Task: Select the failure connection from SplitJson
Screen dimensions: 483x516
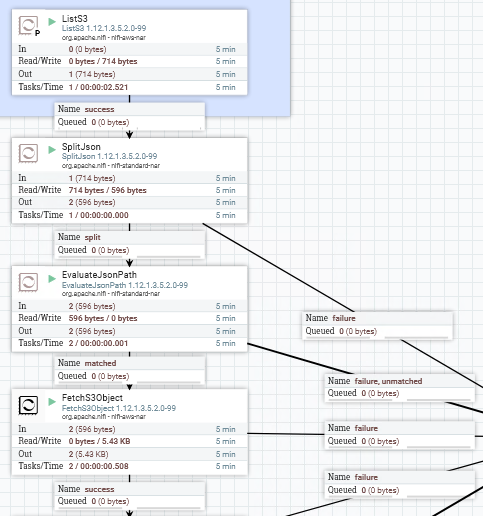Action: tap(377, 325)
